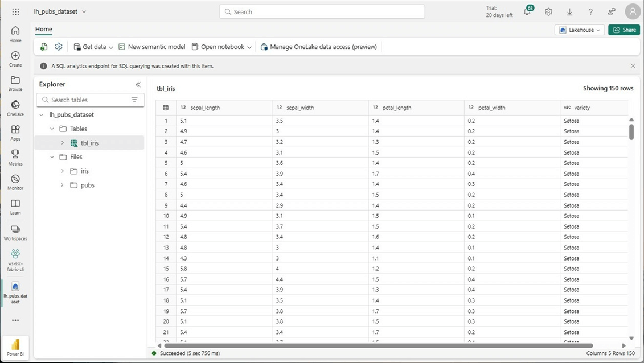
Task: Open filter icon in Search tables box
Action: pyautogui.click(x=134, y=100)
